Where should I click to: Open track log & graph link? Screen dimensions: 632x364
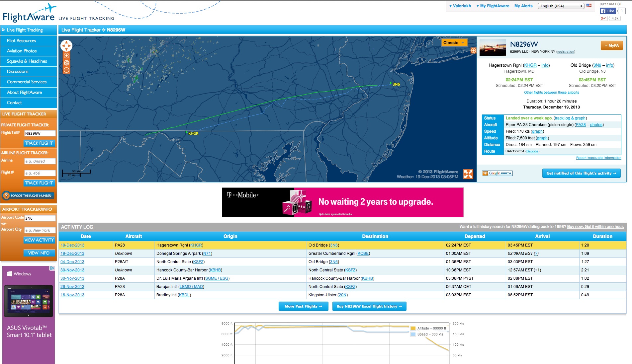click(570, 118)
